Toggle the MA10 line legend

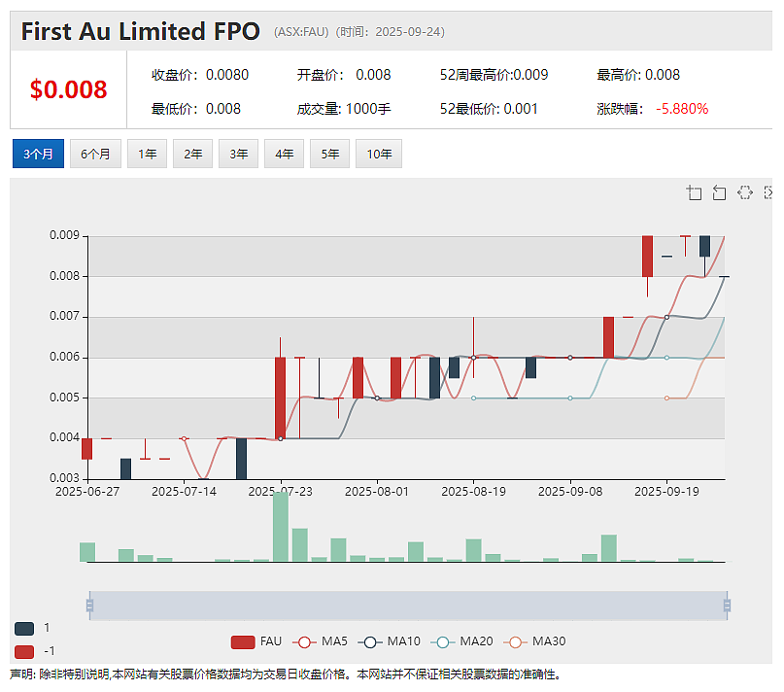pyautogui.click(x=390, y=641)
